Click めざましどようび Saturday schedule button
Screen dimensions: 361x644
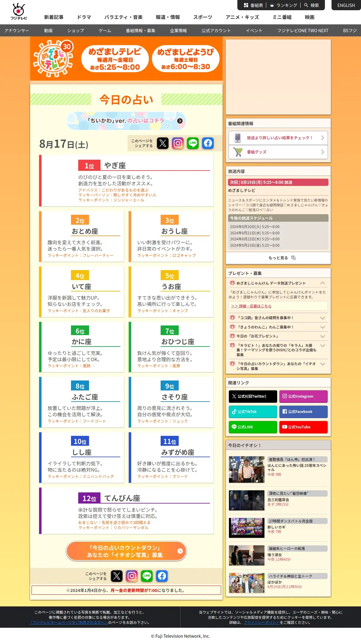[x=186, y=59]
